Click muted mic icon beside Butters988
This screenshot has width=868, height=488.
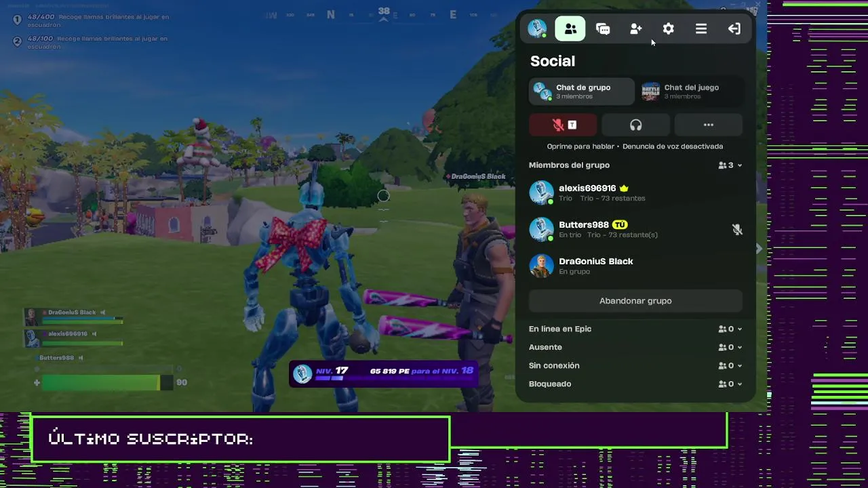(737, 230)
